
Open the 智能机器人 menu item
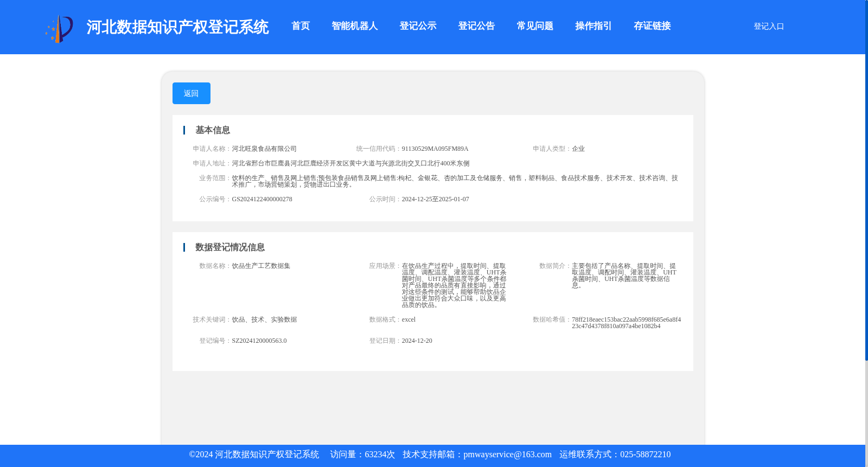point(355,26)
